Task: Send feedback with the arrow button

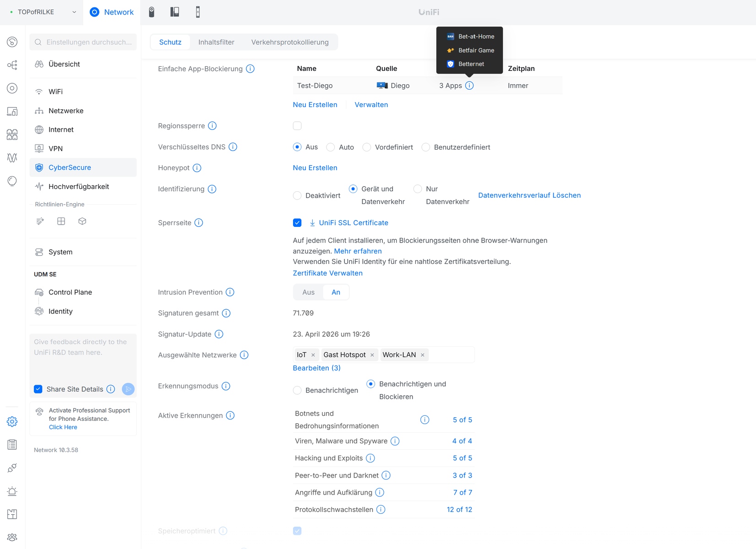Action: tap(128, 389)
